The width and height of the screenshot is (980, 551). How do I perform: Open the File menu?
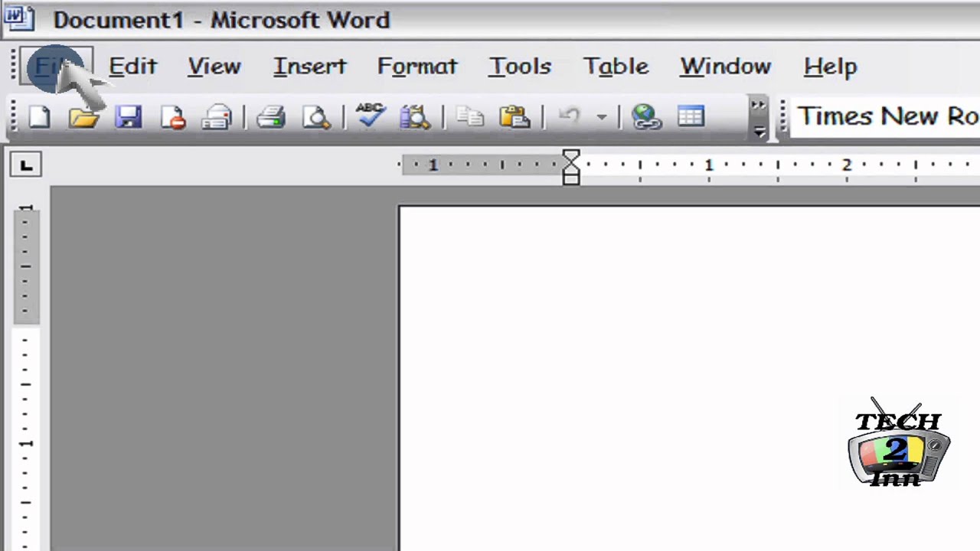pos(55,67)
